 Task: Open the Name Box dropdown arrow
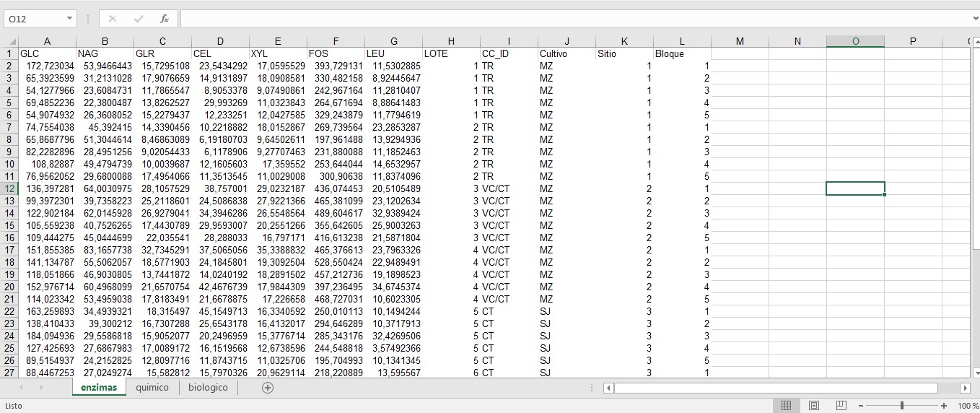pos(69,19)
